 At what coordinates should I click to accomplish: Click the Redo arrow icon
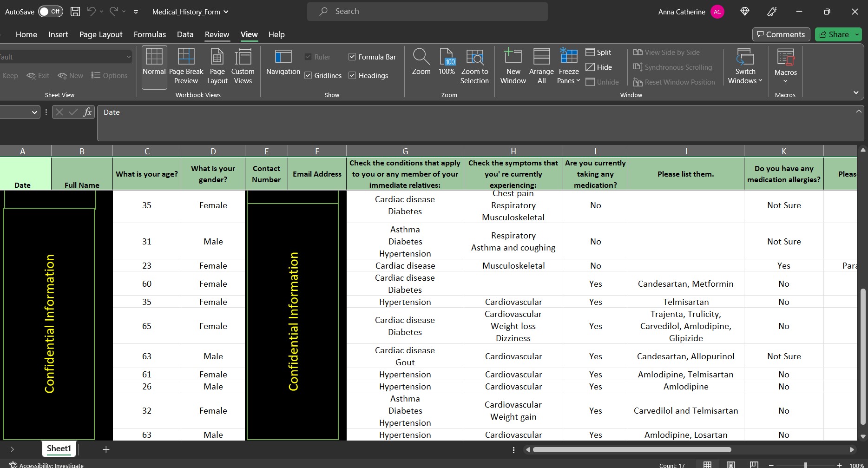pos(114,12)
